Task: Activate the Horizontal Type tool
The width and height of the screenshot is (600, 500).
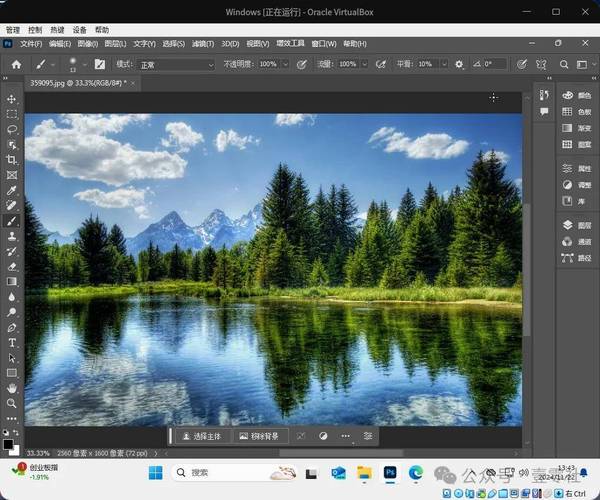Action: pyautogui.click(x=13, y=342)
